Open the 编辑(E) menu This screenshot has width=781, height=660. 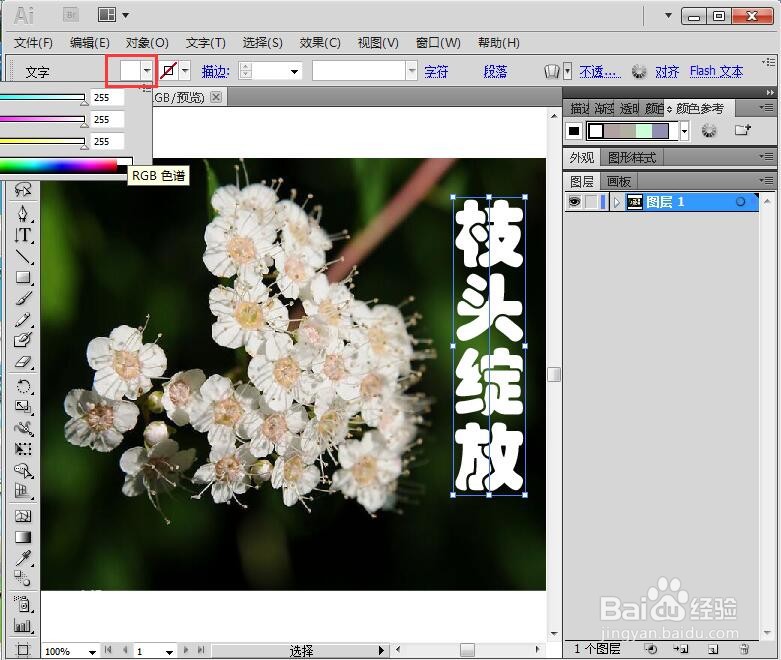90,43
